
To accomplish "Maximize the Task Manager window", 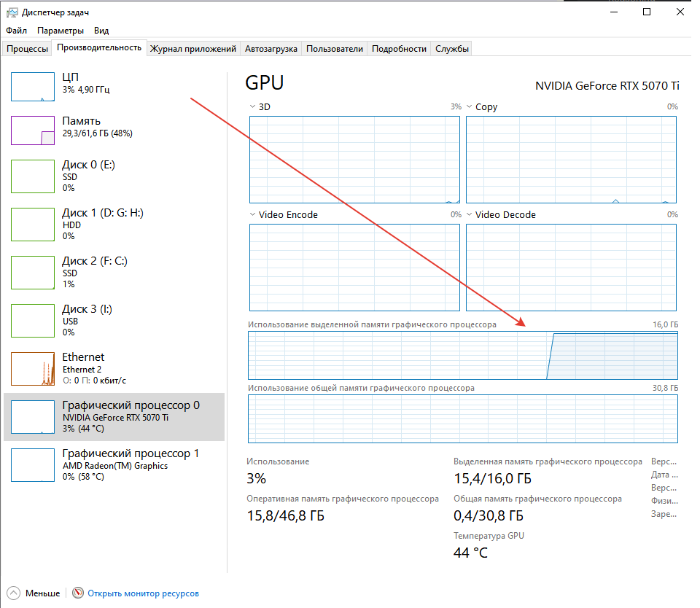I will (647, 12).
